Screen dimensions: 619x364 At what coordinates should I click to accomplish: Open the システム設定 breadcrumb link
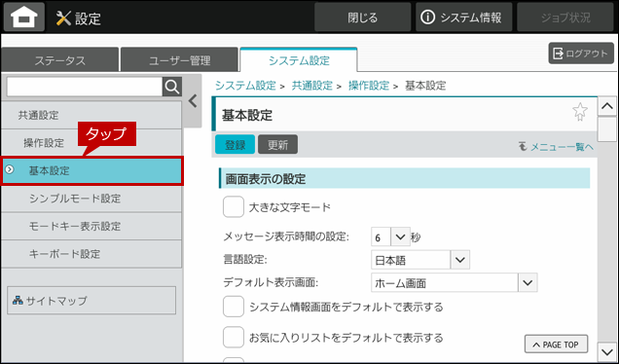pyautogui.click(x=245, y=86)
